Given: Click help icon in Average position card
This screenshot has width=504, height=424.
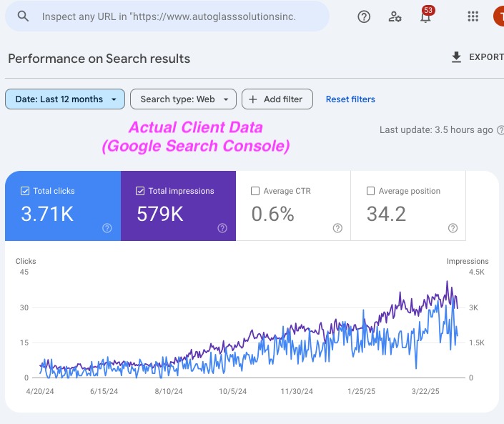Looking at the screenshot, I should tap(453, 228).
